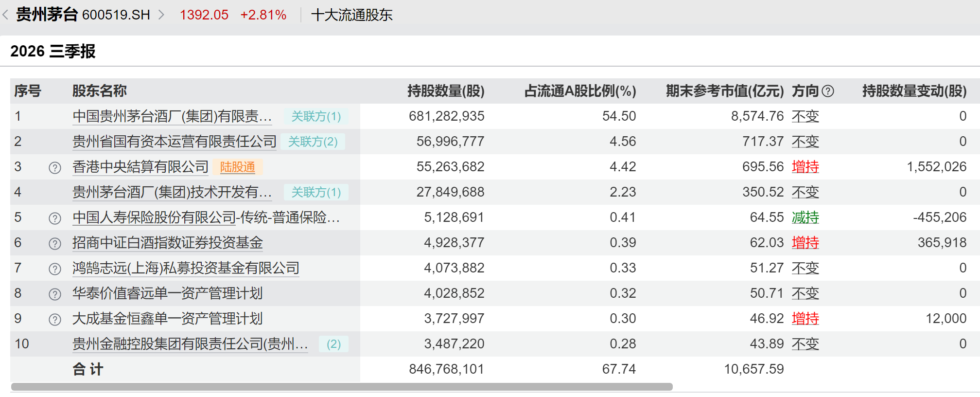The image size is (980, 397).
Task: Click the 2026 三季报 period title
Action: coord(53,51)
